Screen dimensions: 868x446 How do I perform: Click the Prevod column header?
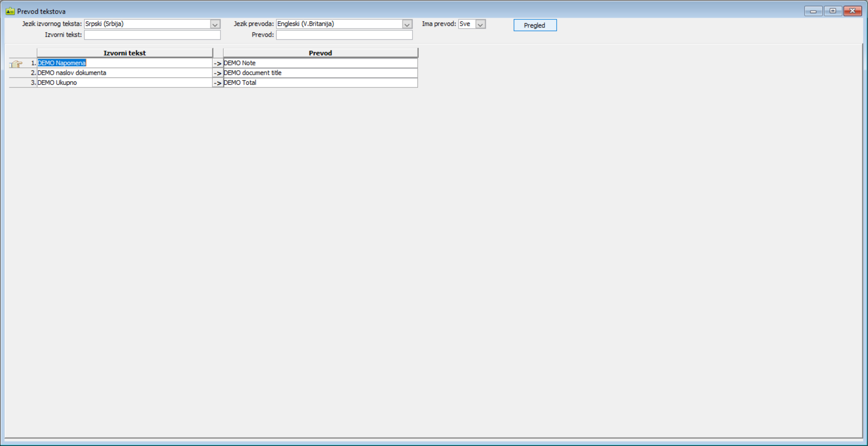tap(320, 53)
